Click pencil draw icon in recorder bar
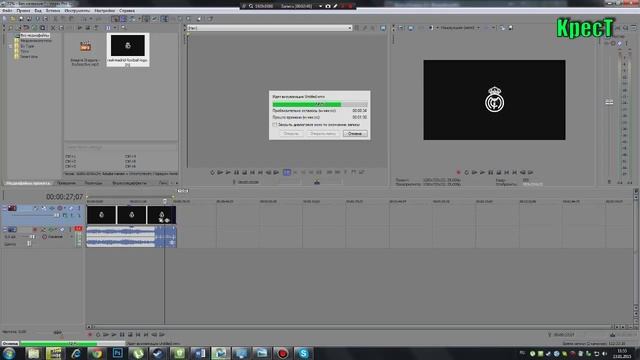640x360 pixels. (x=335, y=6)
